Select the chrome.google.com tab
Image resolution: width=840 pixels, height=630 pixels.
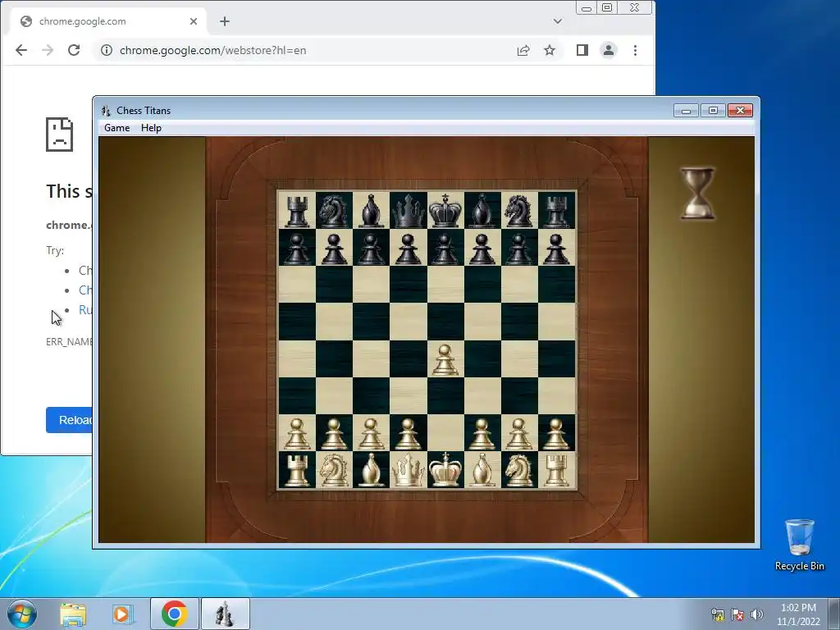tap(108, 21)
